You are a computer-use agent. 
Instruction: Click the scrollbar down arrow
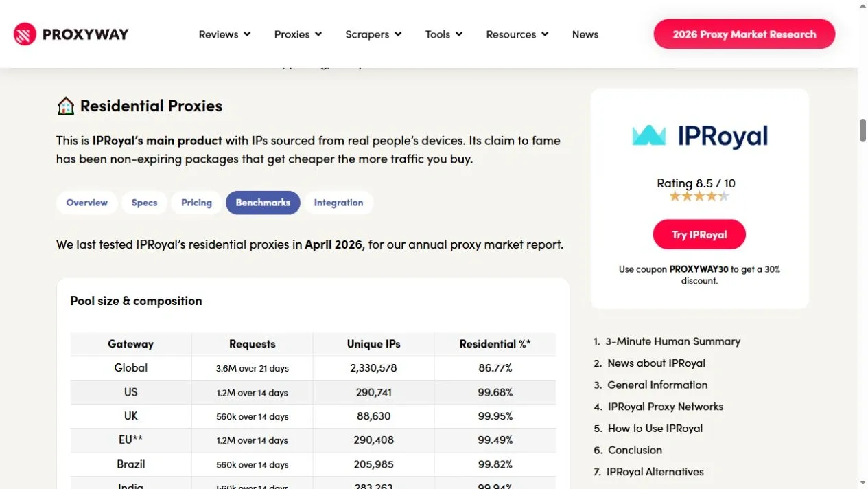pos(863,483)
